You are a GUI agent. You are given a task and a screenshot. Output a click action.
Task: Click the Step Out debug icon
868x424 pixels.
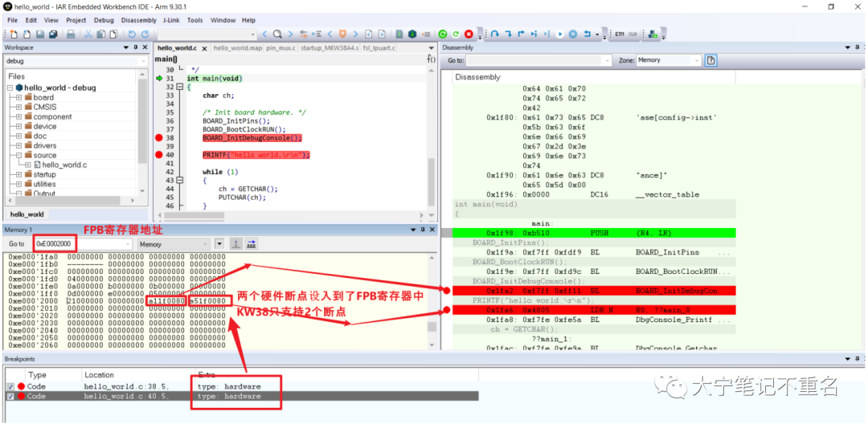click(x=521, y=35)
